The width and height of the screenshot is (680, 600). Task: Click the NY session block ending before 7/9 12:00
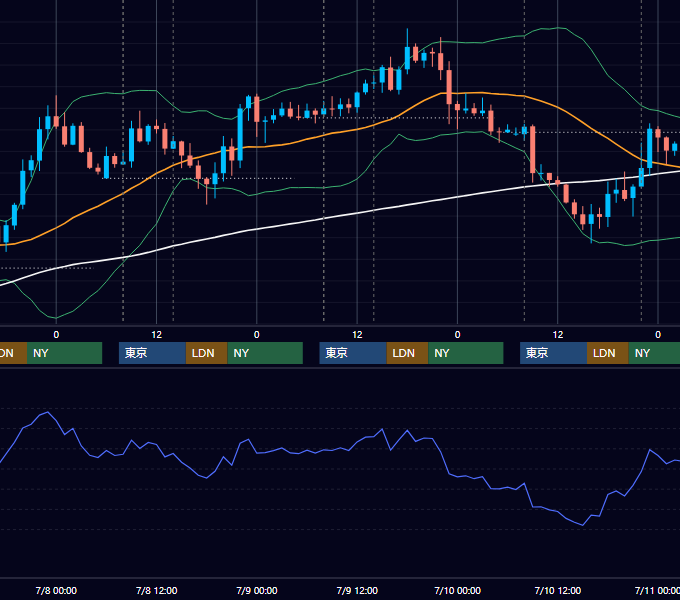click(x=265, y=353)
